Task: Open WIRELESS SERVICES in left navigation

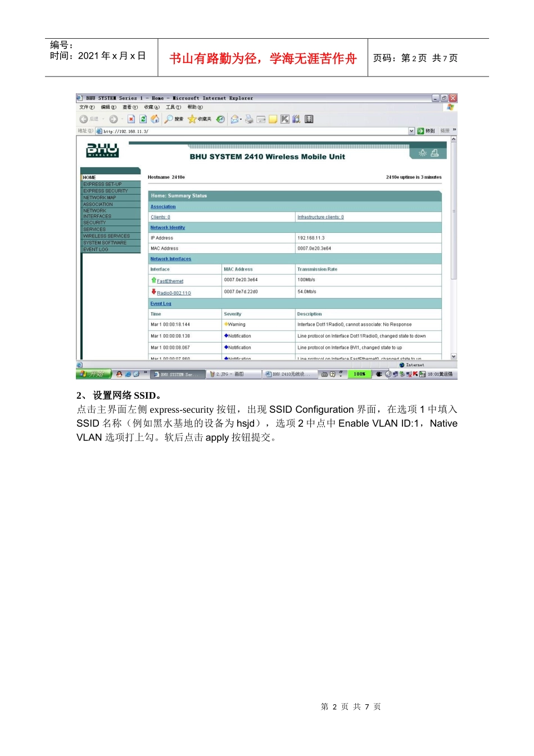Action: click(111, 236)
